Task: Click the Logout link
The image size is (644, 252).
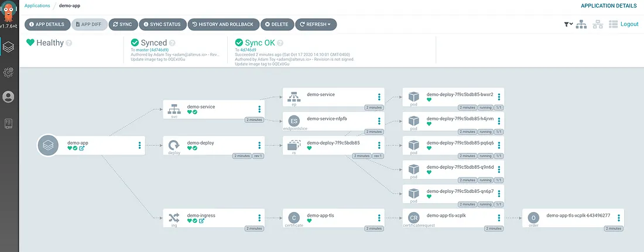Action: click(x=629, y=24)
